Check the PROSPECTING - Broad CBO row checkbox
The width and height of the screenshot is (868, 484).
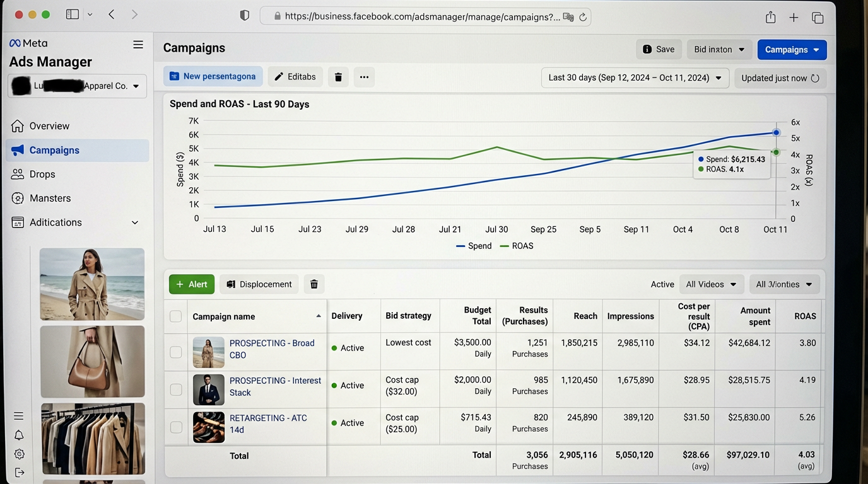point(176,352)
